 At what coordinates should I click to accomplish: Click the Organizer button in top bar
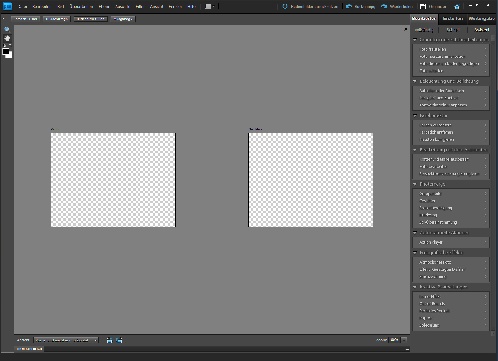433,6
